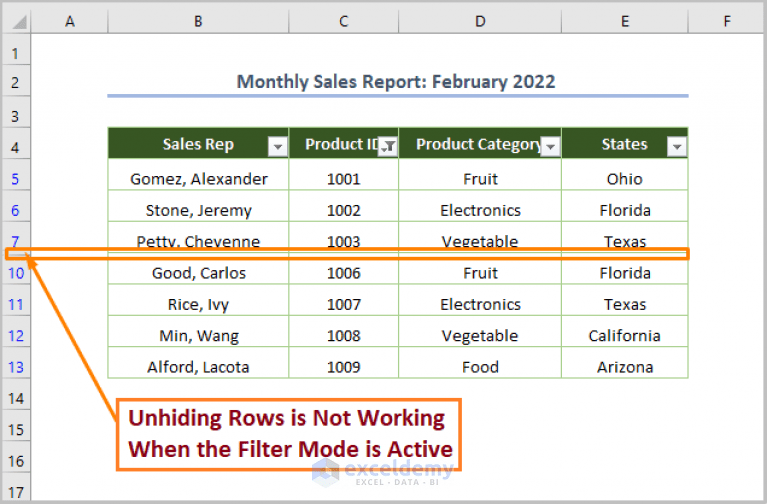Select the Ohio state cell
The image size is (767, 504).
[x=625, y=175]
